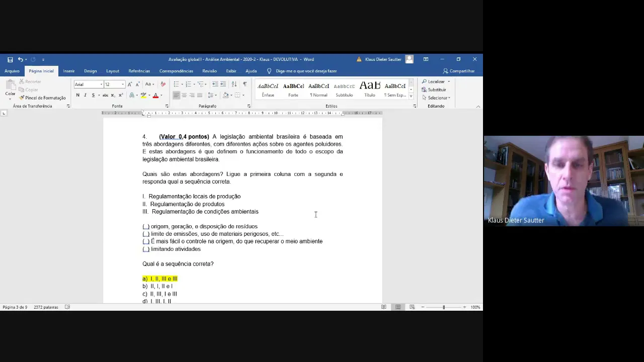Apply a bulleted list
Image resolution: width=644 pixels, height=362 pixels.
pos(176,84)
